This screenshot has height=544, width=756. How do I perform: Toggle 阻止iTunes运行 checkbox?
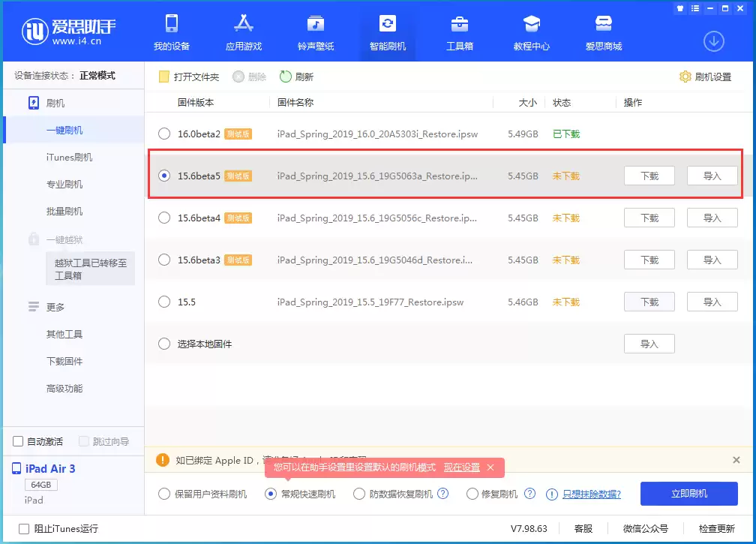[24, 528]
